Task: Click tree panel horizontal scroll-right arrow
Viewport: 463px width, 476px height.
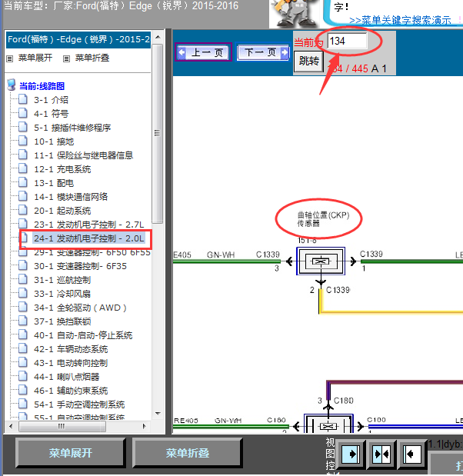Action: pos(145,427)
